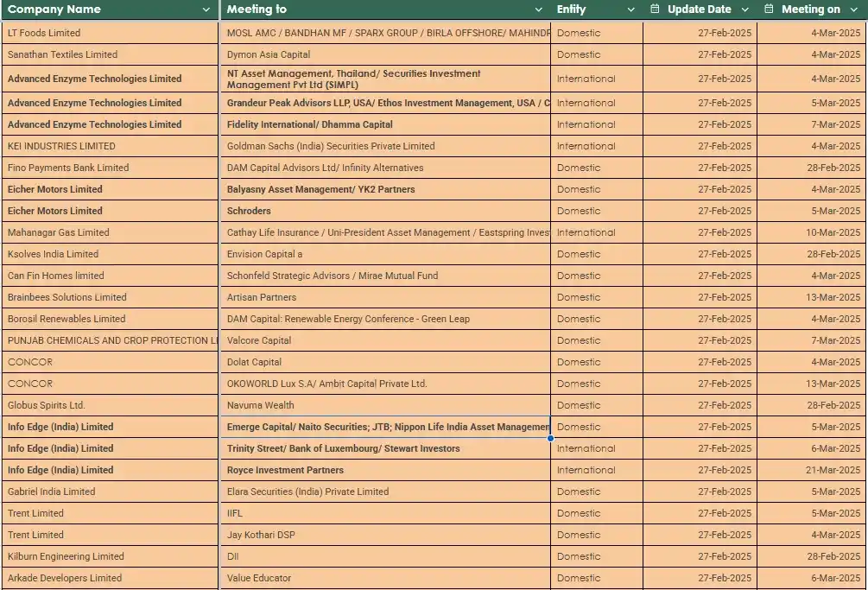Open the Meeting to column filter dropdown
The height and width of the screenshot is (590, 868).
click(538, 10)
